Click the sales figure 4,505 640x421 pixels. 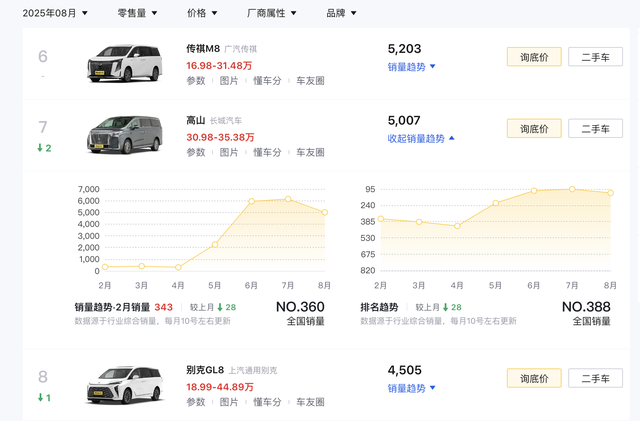pyautogui.click(x=404, y=370)
